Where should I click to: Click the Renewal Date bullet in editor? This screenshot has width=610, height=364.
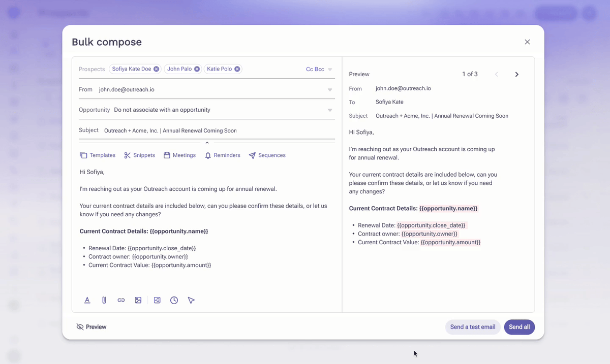coord(142,248)
